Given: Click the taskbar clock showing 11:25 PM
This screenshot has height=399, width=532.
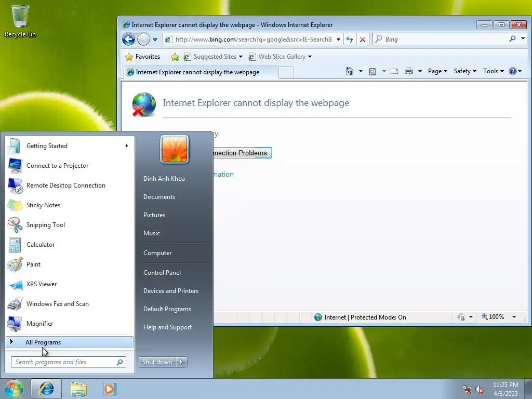Looking at the screenshot, I should click(x=506, y=389).
